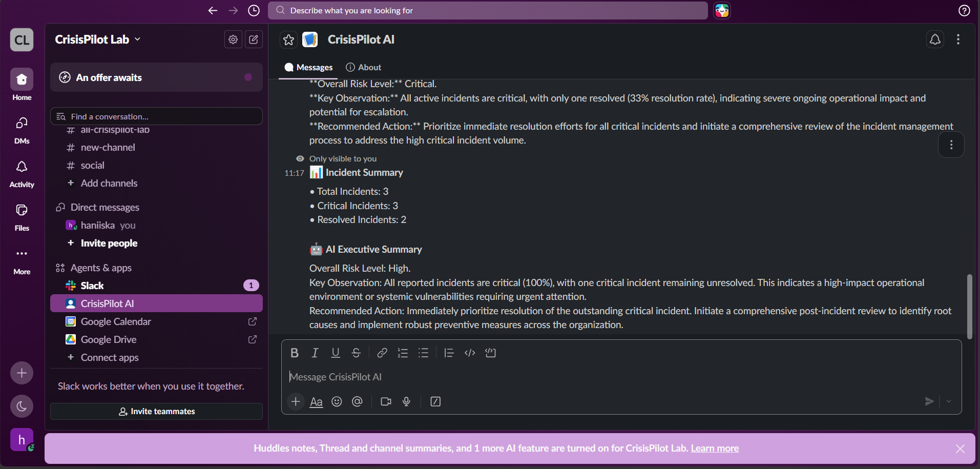Dismiss the AI features banner
Image resolution: width=980 pixels, height=469 pixels.
click(960, 449)
